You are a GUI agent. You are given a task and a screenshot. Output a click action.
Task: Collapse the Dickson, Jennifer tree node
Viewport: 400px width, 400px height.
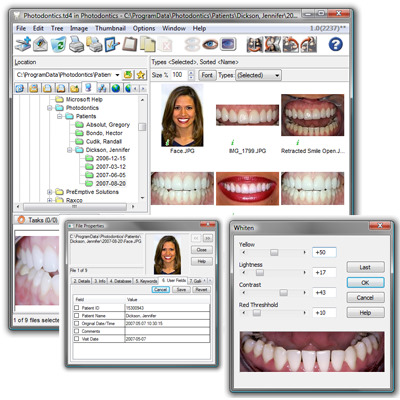70,150
